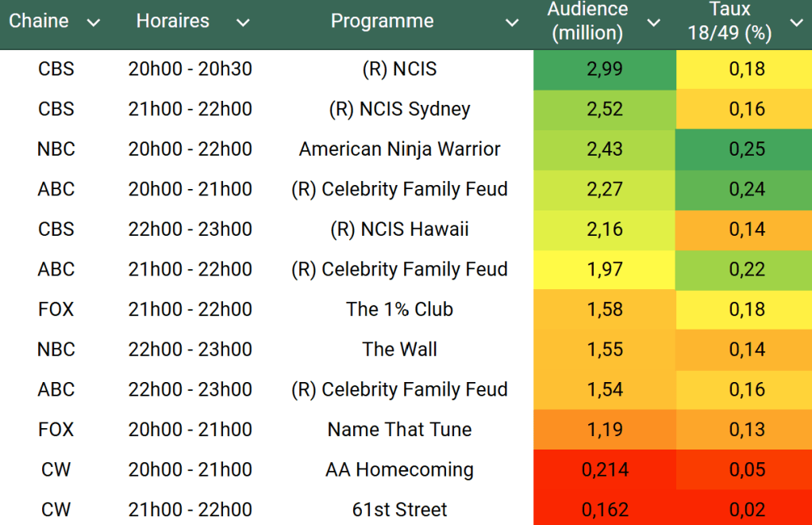The width and height of the screenshot is (812, 525).
Task: Click the Programme column header label
Action: pos(382,21)
